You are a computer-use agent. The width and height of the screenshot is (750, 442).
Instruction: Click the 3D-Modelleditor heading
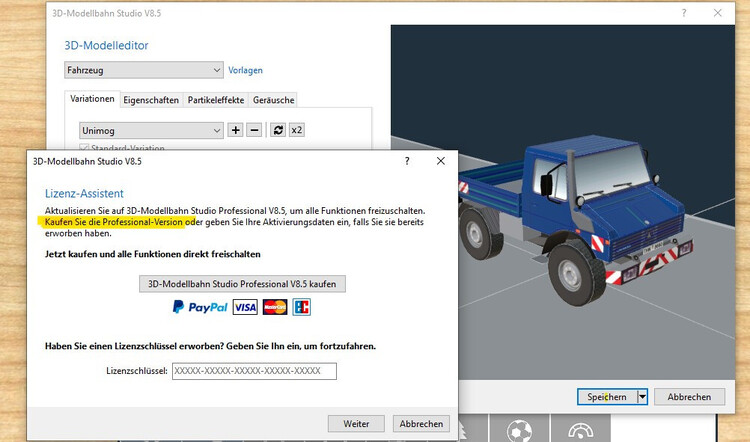pos(106,45)
